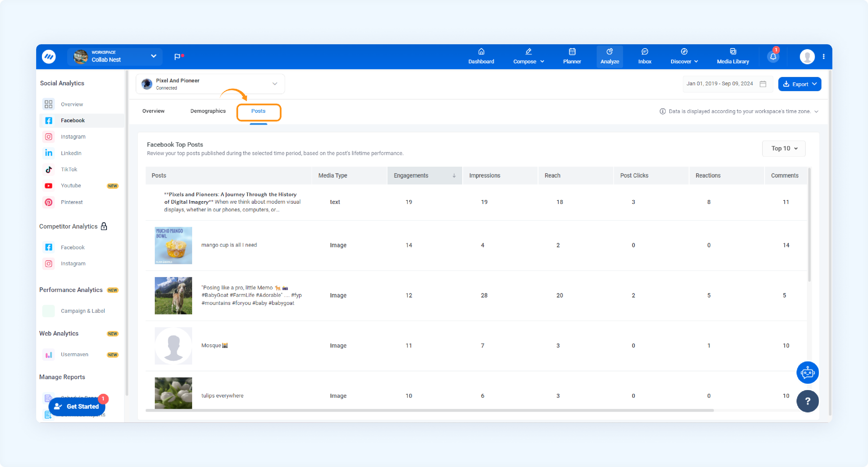Open the Planner page
Viewport: 868px width, 467px height.
[572, 57]
